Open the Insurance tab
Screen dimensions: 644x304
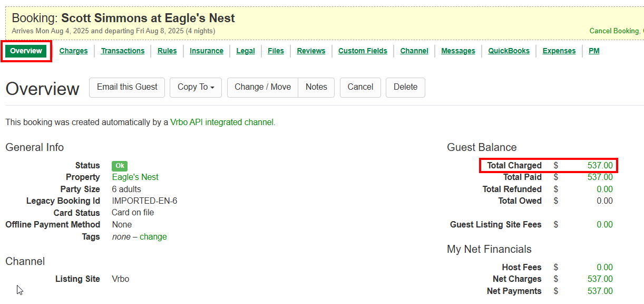(x=207, y=51)
